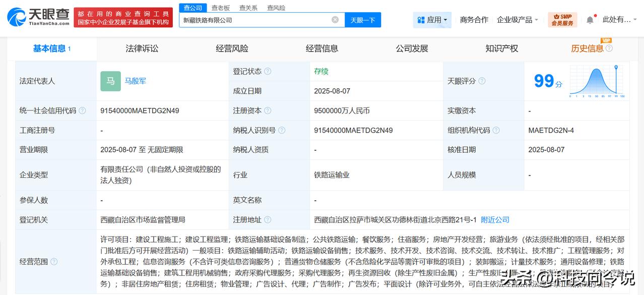Click the 西藏自治区市场监督管理局 registry value
This screenshot has width=644, height=295.
point(143,220)
